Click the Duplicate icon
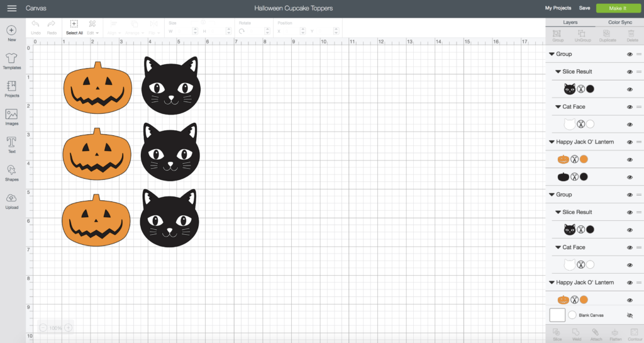Image resolution: width=644 pixels, height=343 pixels. pyautogui.click(x=607, y=34)
